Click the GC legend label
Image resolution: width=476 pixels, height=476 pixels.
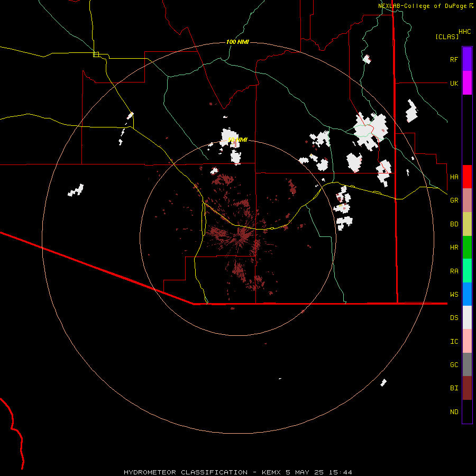(454, 365)
